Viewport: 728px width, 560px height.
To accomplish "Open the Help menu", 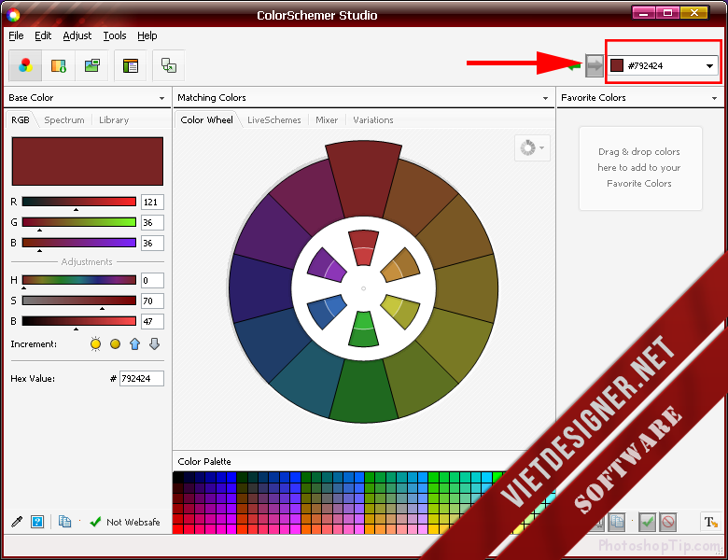I will pyautogui.click(x=147, y=35).
